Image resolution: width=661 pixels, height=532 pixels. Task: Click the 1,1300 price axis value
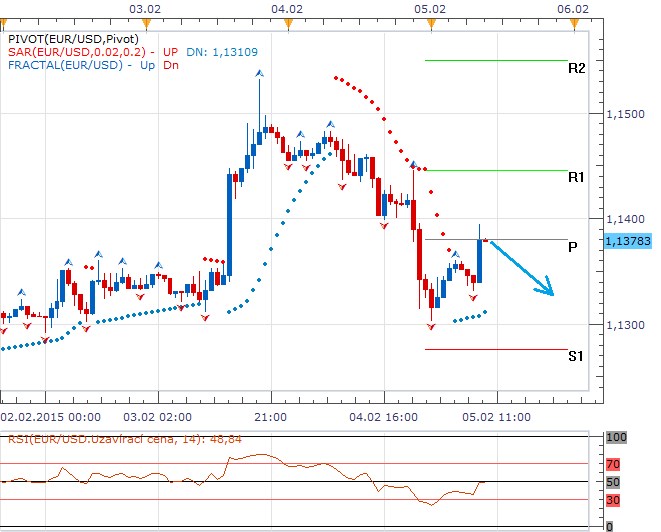point(626,325)
